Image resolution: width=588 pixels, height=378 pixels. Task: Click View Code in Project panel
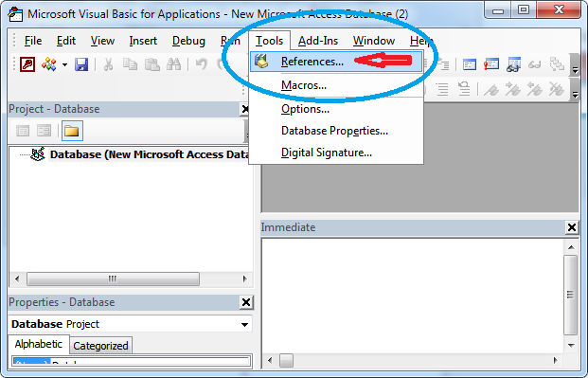pos(23,131)
